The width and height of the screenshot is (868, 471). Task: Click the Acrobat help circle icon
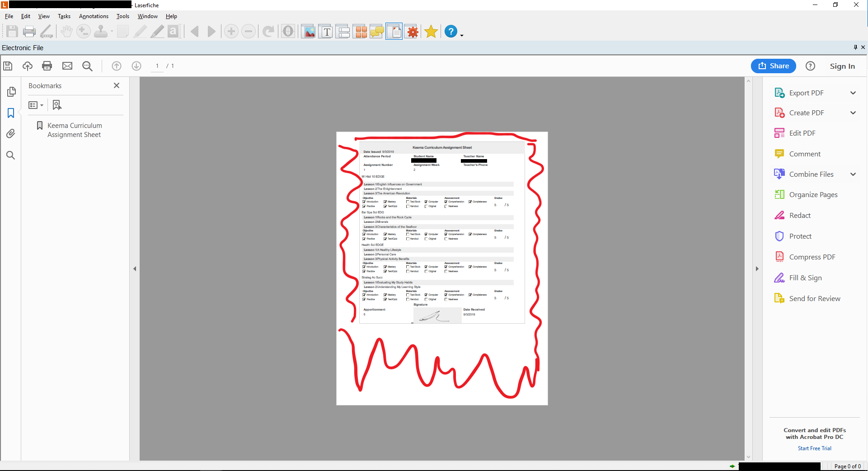(811, 66)
